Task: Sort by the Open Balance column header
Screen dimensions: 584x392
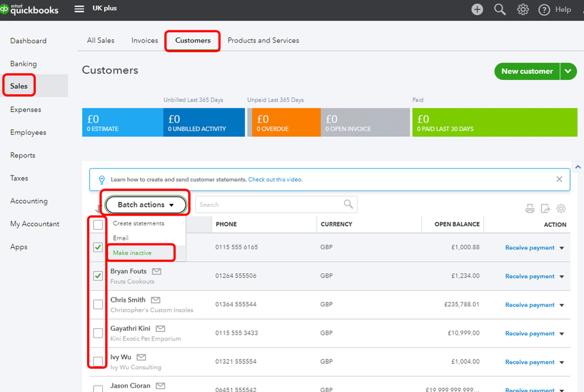Action: point(457,224)
